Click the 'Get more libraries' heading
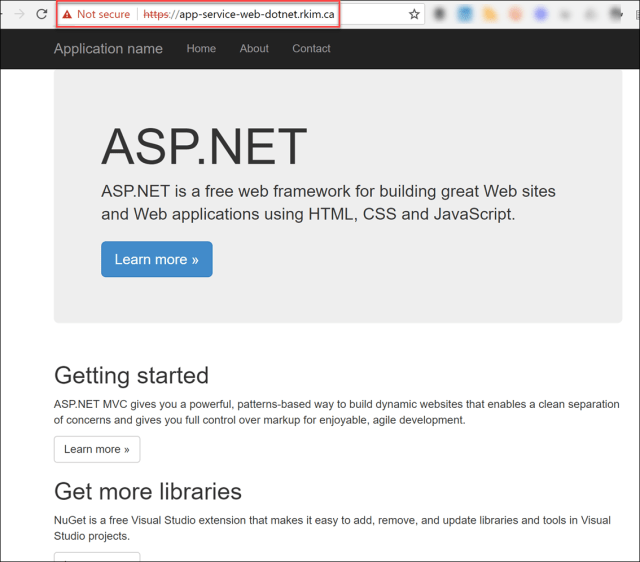 pos(148,491)
